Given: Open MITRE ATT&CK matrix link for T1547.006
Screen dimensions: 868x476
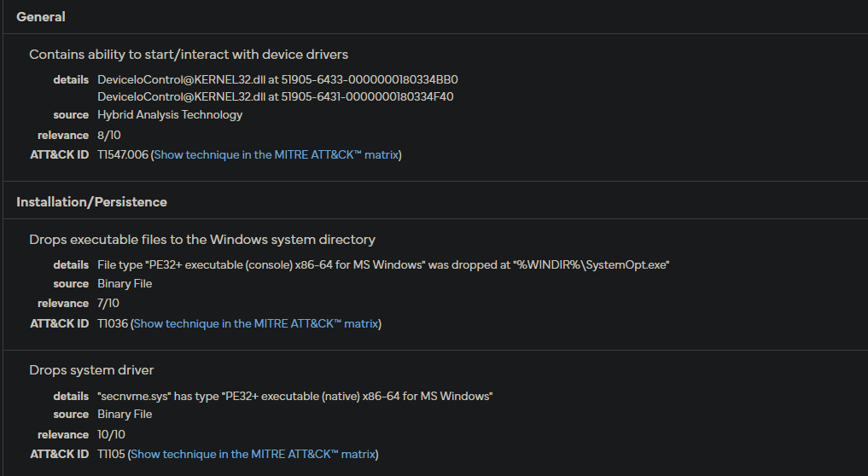Looking at the screenshot, I should click(276, 154).
